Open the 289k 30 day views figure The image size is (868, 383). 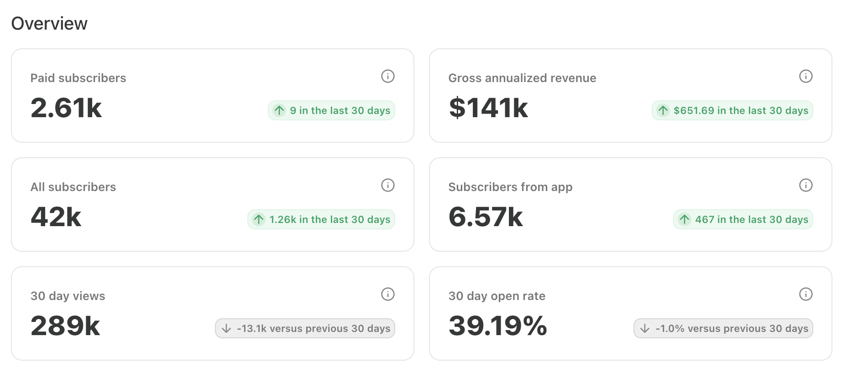coord(65,326)
